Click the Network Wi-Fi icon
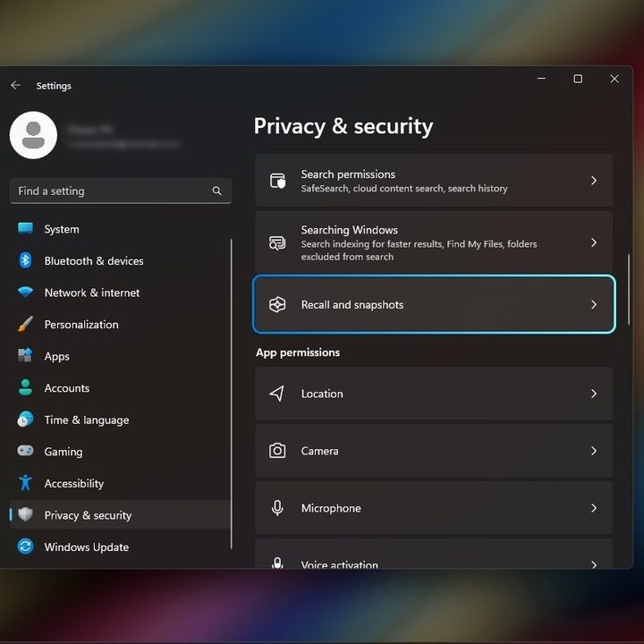 (25, 292)
